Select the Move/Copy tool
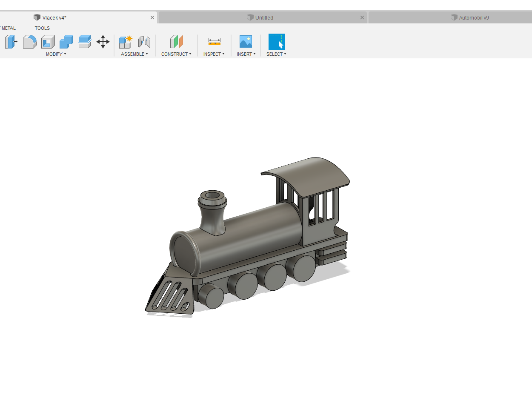Screen dimensions: 532x395 click(103, 42)
